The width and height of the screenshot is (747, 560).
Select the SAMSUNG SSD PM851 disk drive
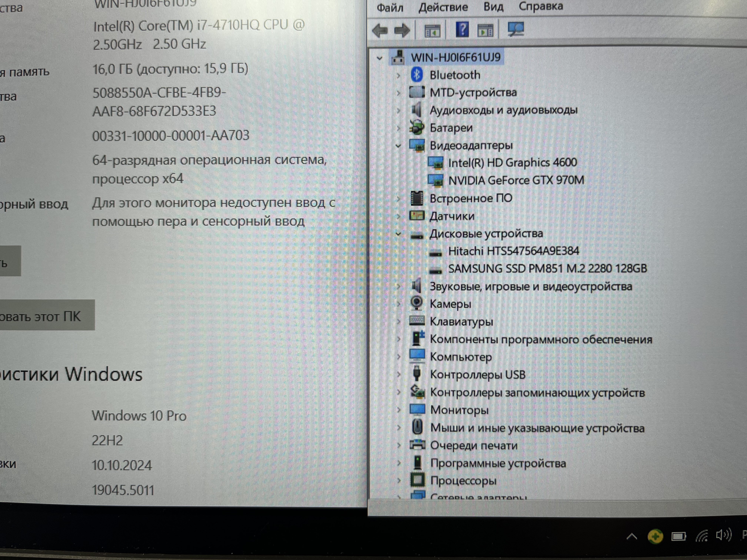547,269
